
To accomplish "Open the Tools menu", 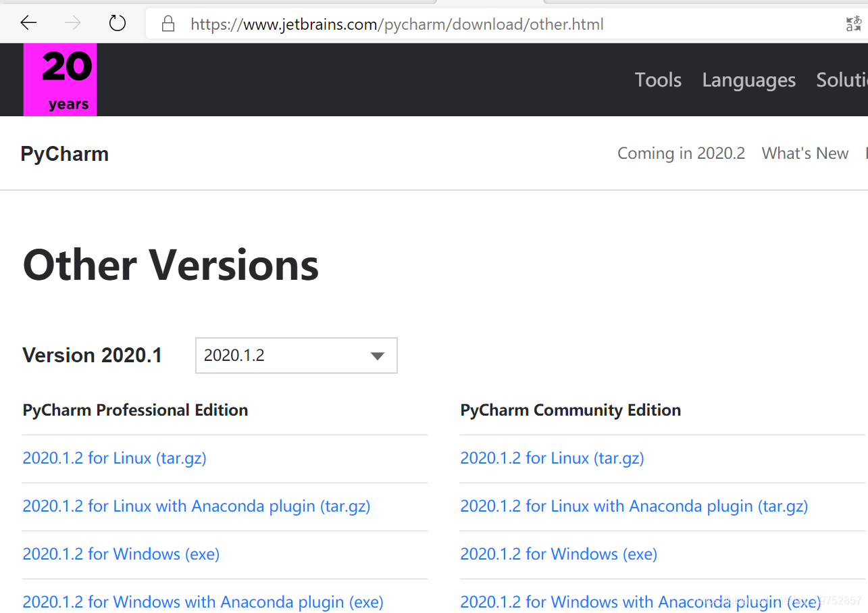I will coord(658,80).
